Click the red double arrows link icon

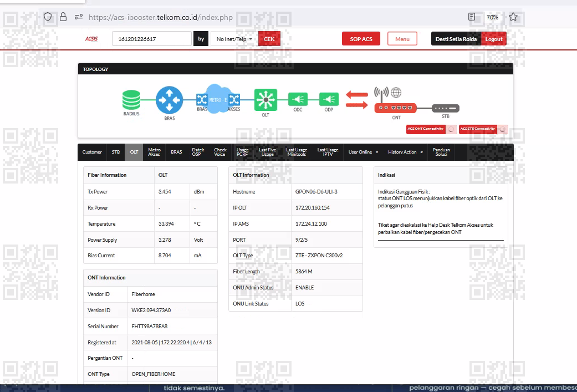point(357,100)
